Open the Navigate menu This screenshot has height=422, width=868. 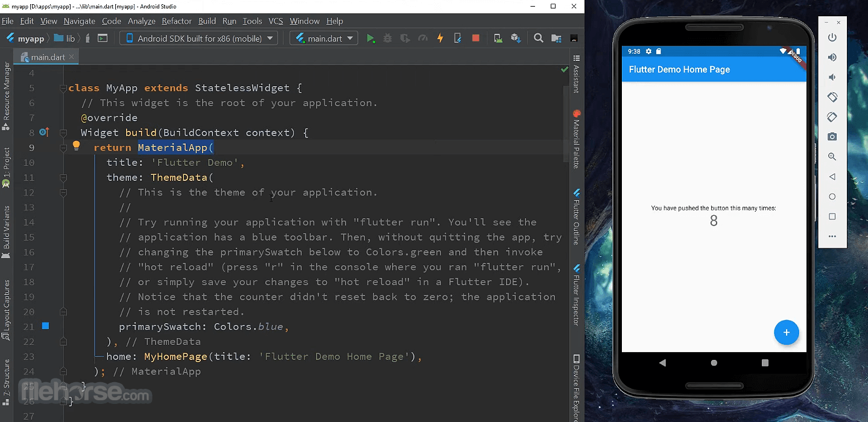80,21
